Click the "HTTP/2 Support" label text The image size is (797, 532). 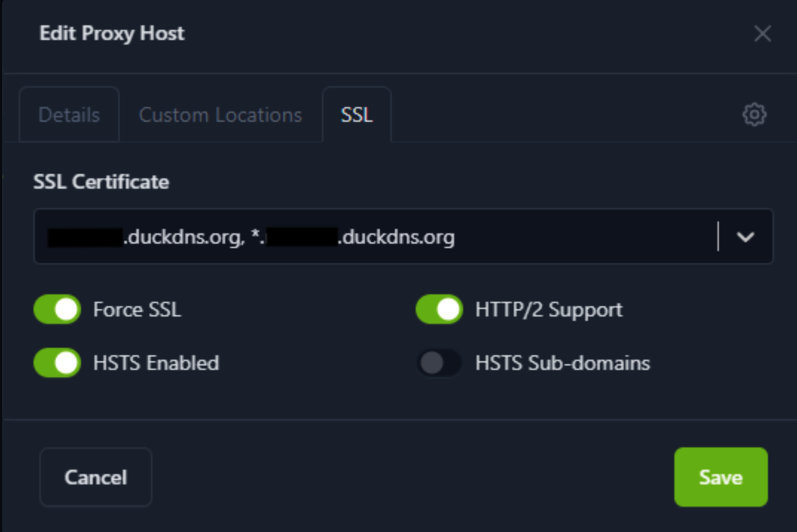click(x=549, y=309)
